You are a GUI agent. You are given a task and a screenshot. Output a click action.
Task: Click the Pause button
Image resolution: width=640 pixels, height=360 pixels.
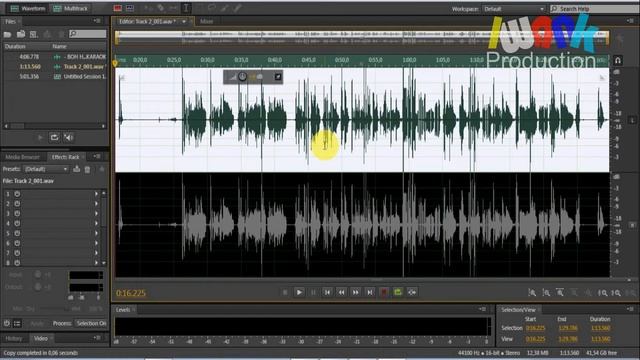pyautogui.click(x=313, y=292)
